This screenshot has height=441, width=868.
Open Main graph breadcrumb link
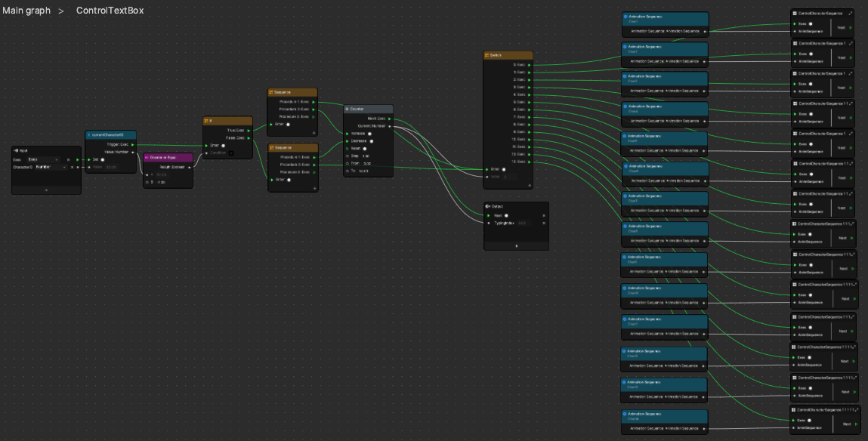pyautogui.click(x=26, y=11)
